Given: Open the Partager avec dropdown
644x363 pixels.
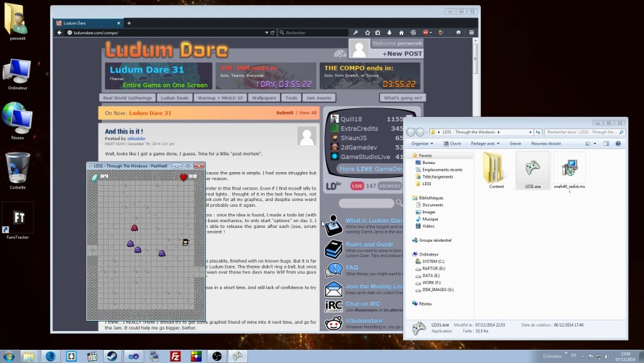Looking at the screenshot, I should click(485, 144).
